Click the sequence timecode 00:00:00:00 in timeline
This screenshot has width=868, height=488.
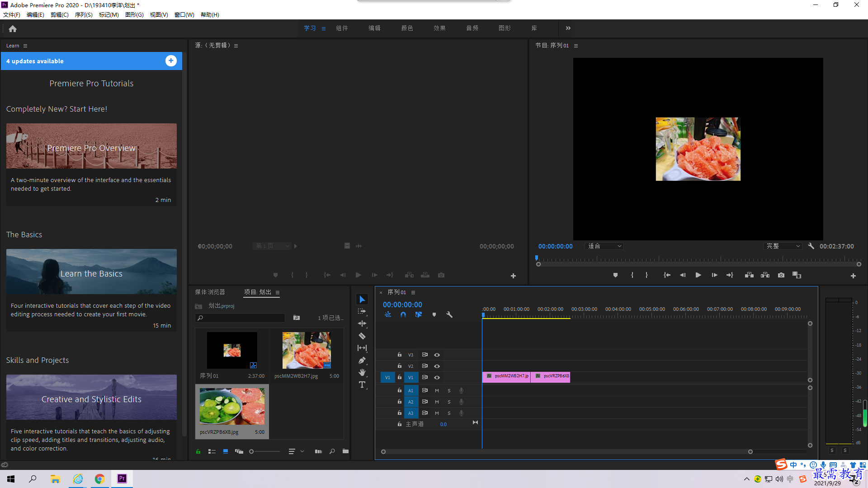(402, 305)
